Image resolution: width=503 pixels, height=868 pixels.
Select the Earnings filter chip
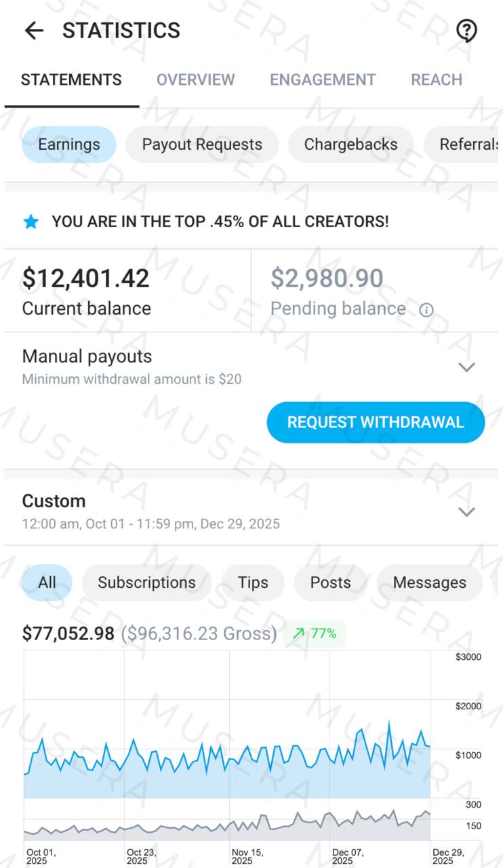click(68, 144)
